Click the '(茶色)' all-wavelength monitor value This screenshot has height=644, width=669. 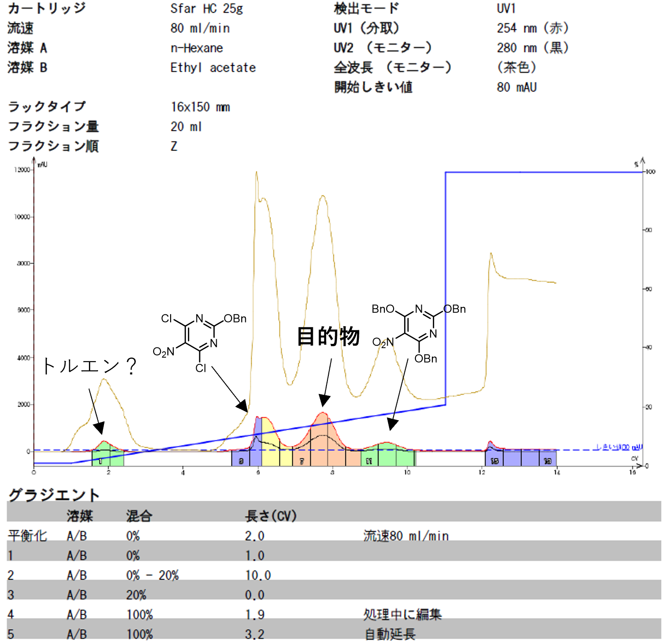pos(517,68)
